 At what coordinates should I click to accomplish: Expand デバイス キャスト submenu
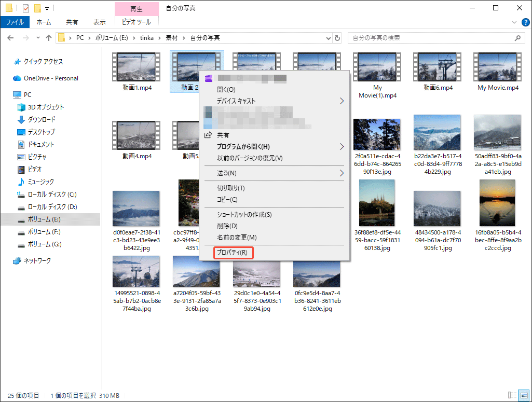274,101
